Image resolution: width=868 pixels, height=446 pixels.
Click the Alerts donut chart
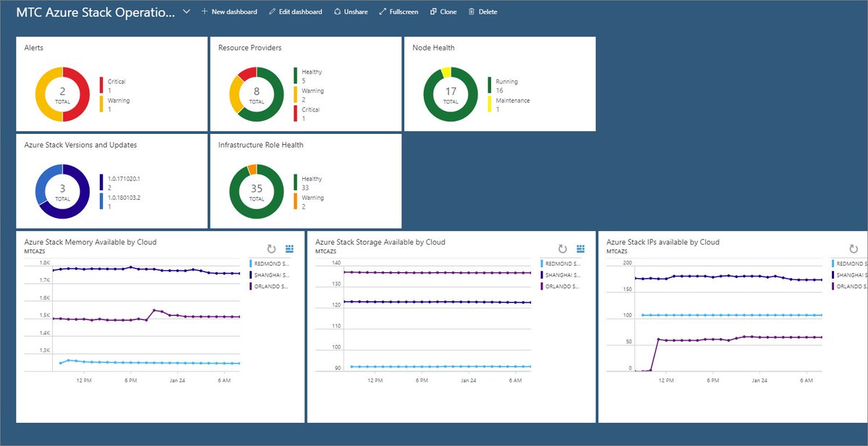[63, 94]
